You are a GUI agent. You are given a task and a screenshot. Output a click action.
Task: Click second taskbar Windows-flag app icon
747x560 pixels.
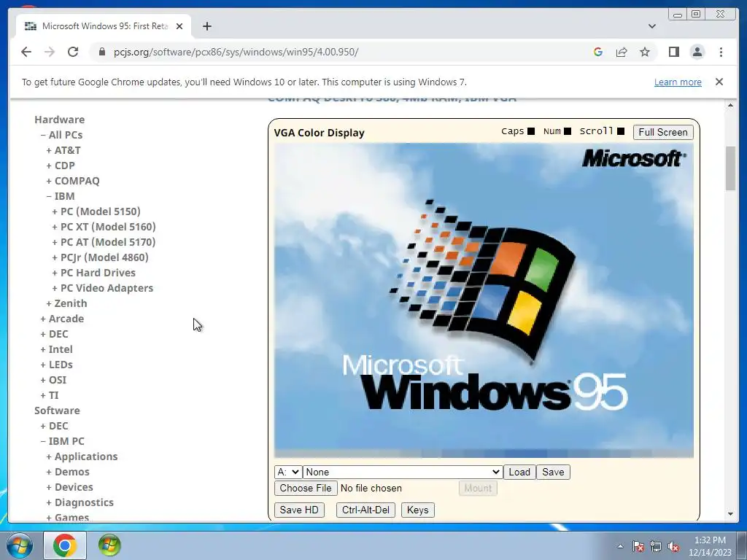click(x=109, y=545)
